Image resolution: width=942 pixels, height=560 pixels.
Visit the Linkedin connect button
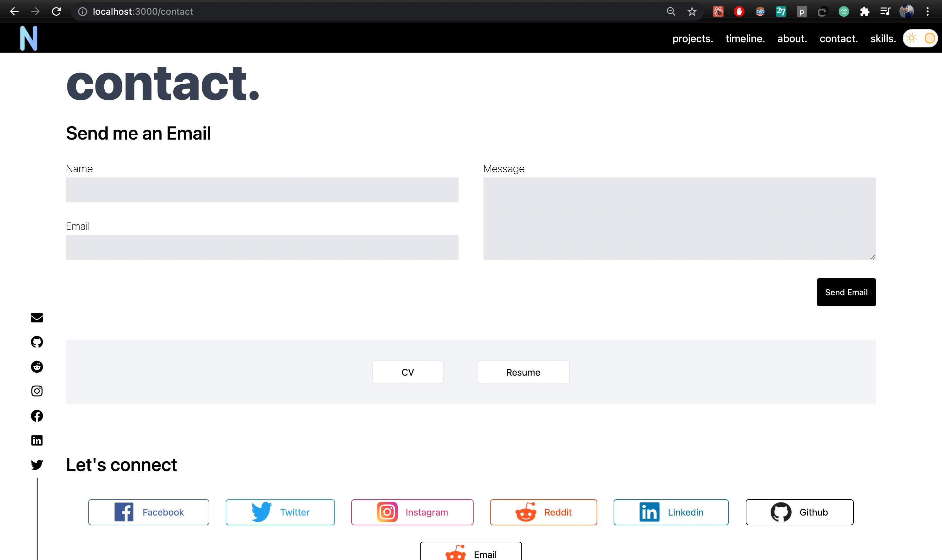click(671, 512)
